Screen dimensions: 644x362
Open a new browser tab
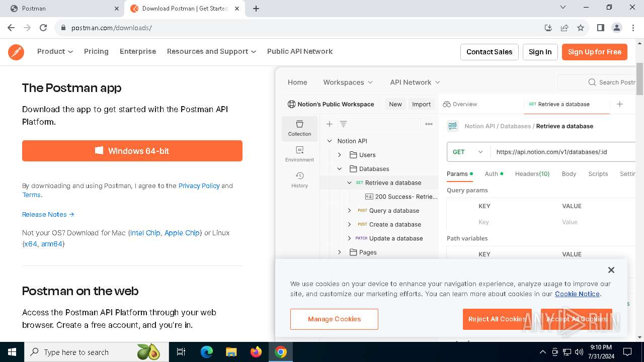point(256,9)
